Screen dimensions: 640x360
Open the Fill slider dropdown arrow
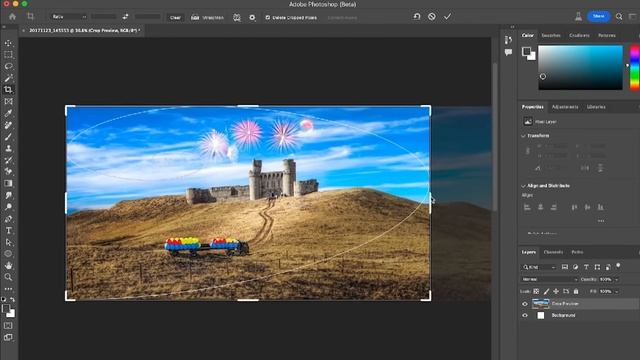pos(617,291)
